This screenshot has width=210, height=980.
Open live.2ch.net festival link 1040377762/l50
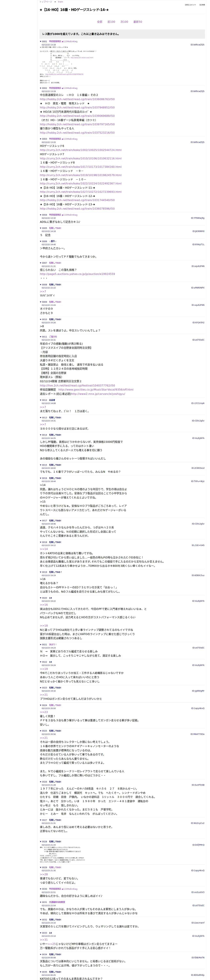(x=77, y=385)
